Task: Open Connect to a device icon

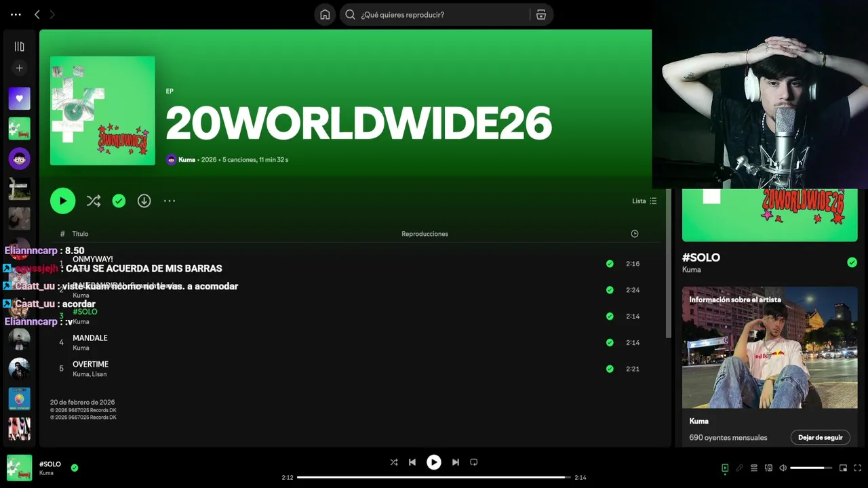Action: tap(768, 468)
